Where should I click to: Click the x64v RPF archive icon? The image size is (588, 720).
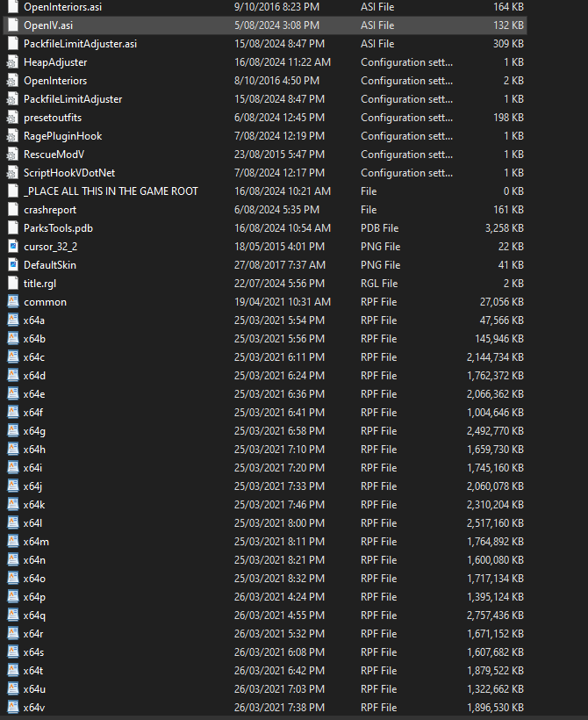coord(13,708)
